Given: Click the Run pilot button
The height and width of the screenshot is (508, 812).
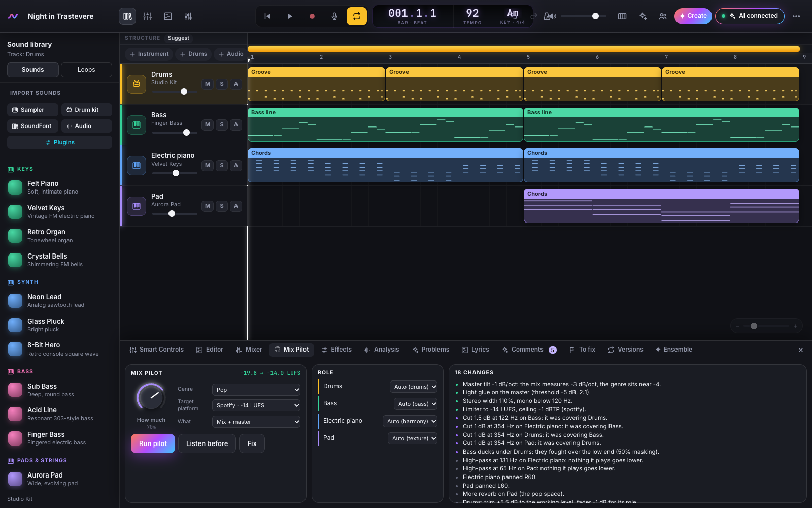Looking at the screenshot, I should [153, 443].
